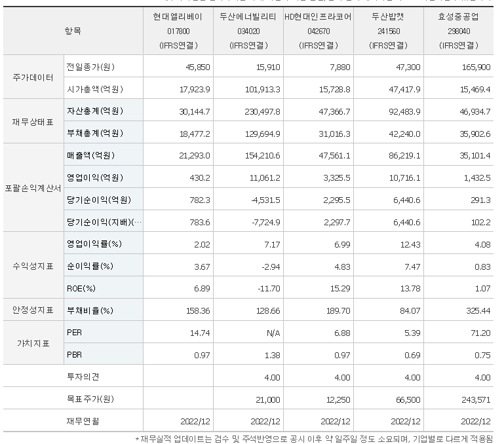Click debt ratio value 325.44
504x444 pixels.
tap(478, 311)
